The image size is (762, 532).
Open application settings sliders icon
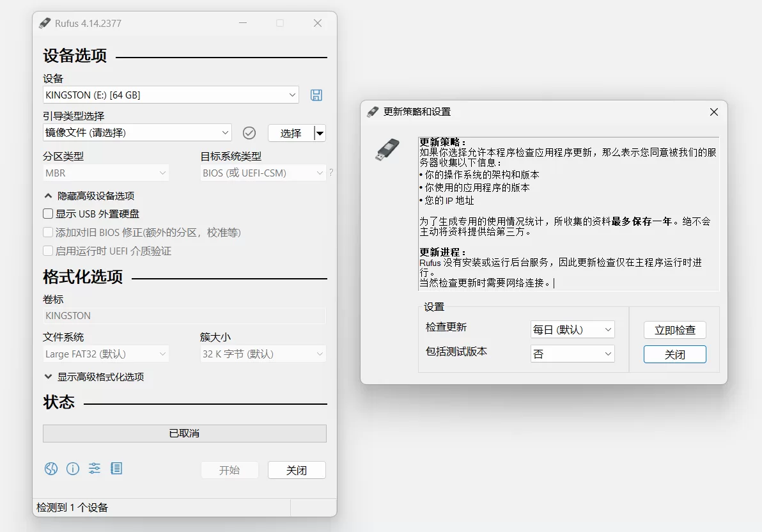point(94,469)
